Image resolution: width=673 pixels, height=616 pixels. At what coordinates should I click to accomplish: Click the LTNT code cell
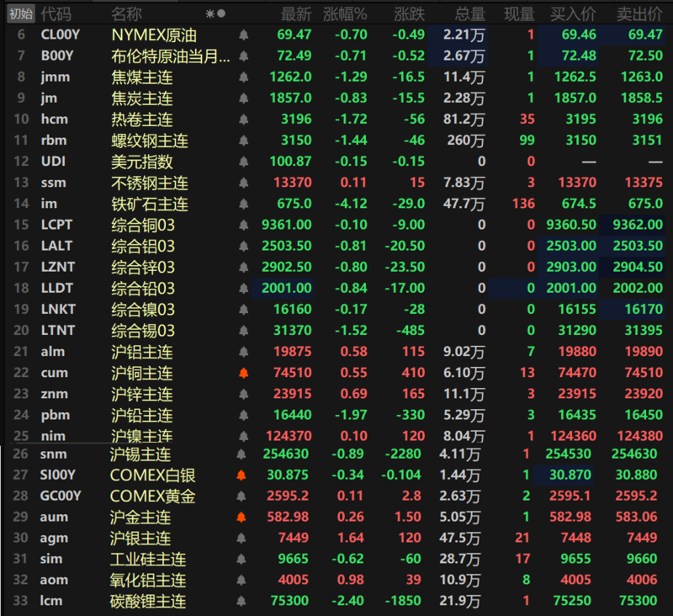click(58, 330)
